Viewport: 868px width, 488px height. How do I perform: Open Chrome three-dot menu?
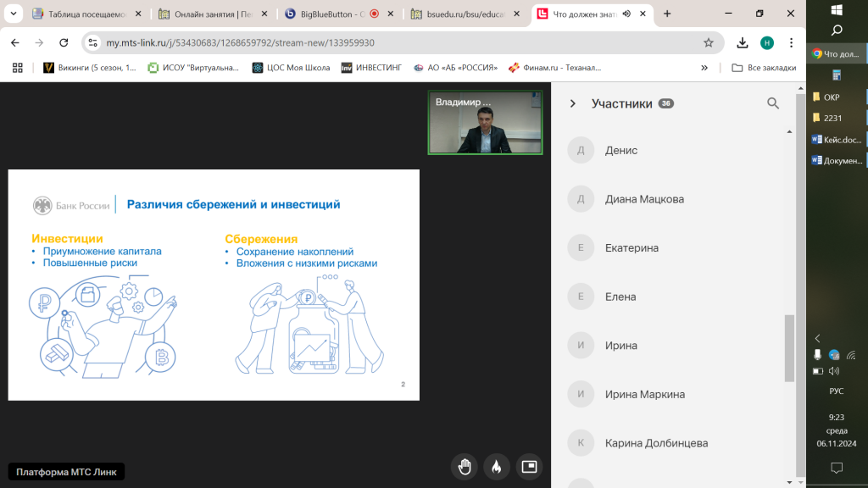point(791,42)
